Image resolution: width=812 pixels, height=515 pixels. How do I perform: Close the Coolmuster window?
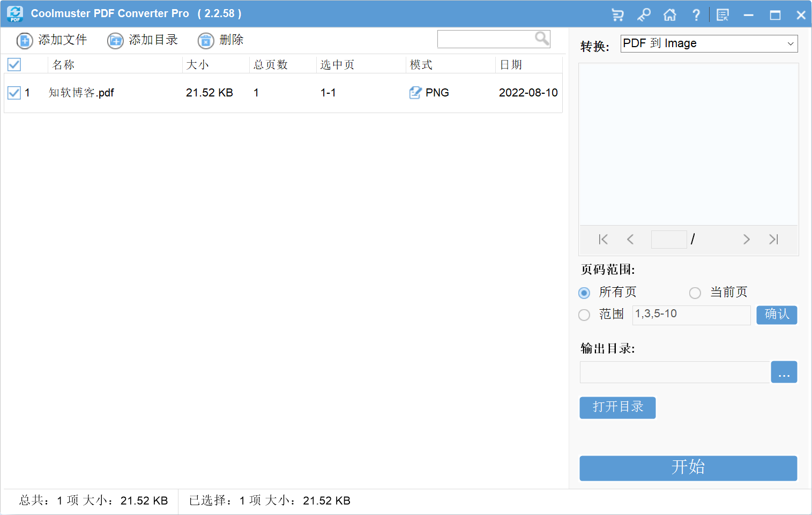[x=801, y=15]
